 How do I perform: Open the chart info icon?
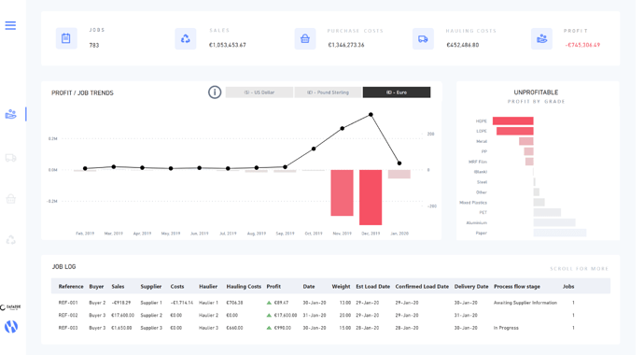(x=215, y=92)
